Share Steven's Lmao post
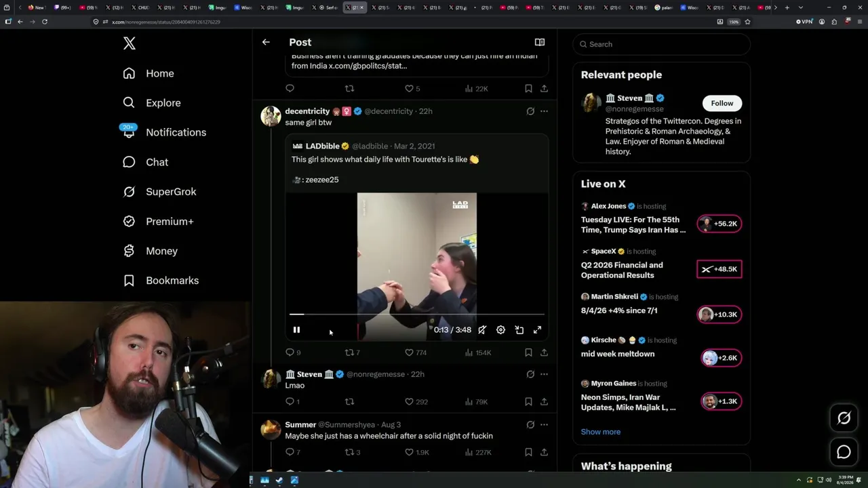Image resolution: width=868 pixels, height=488 pixels. click(544, 401)
